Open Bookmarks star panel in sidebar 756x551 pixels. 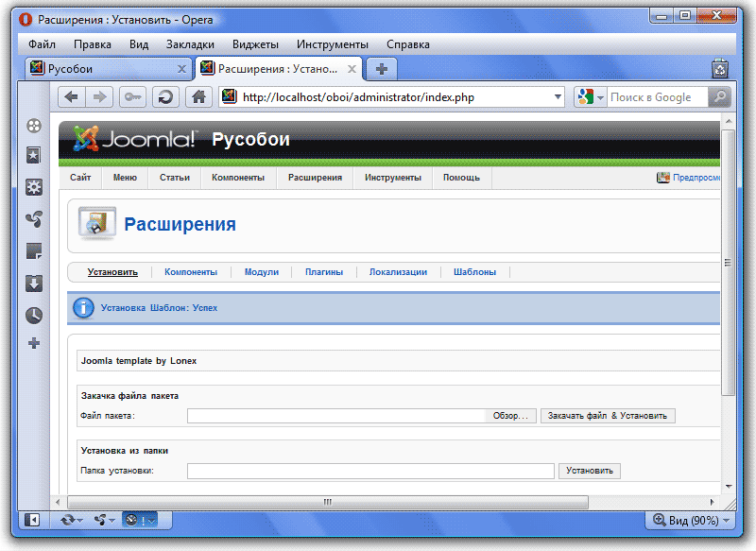pyautogui.click(x=34, y=156)
